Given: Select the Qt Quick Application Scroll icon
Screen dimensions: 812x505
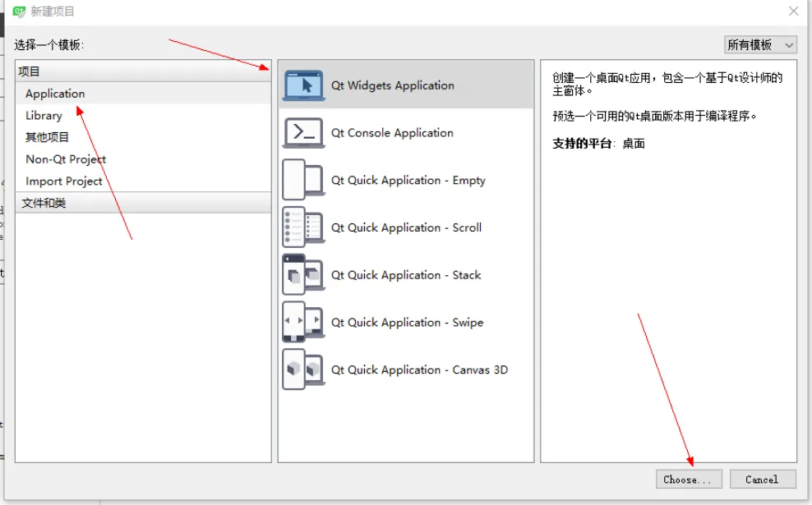Looking at the screenshot, I should coord(303,227).
